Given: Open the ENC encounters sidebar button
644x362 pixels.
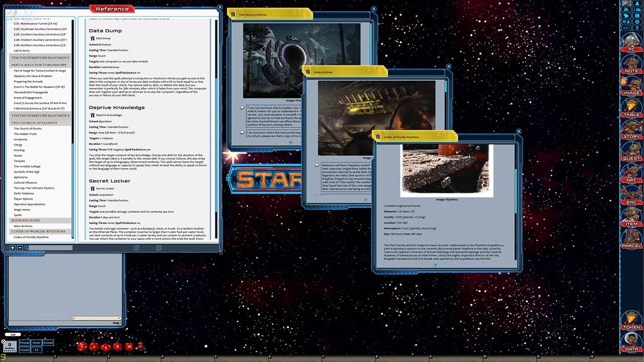Looking at the screenshot, I should click(x=631, y=195).
